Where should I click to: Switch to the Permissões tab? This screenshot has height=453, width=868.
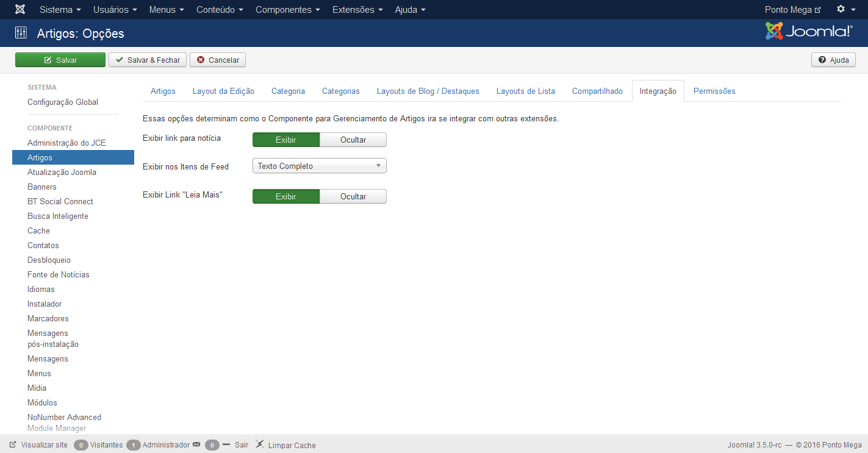pyautogui.click(x=714, y=90)
